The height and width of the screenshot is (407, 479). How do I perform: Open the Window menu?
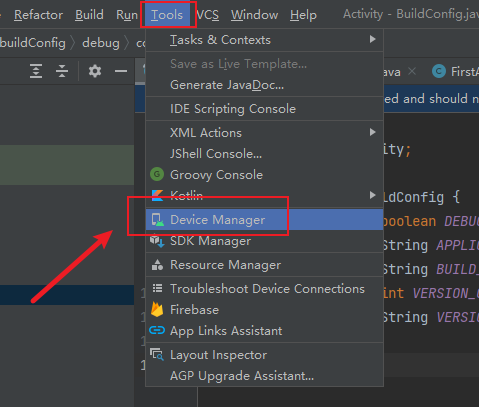pyautogui.click(x=254, y=15)
